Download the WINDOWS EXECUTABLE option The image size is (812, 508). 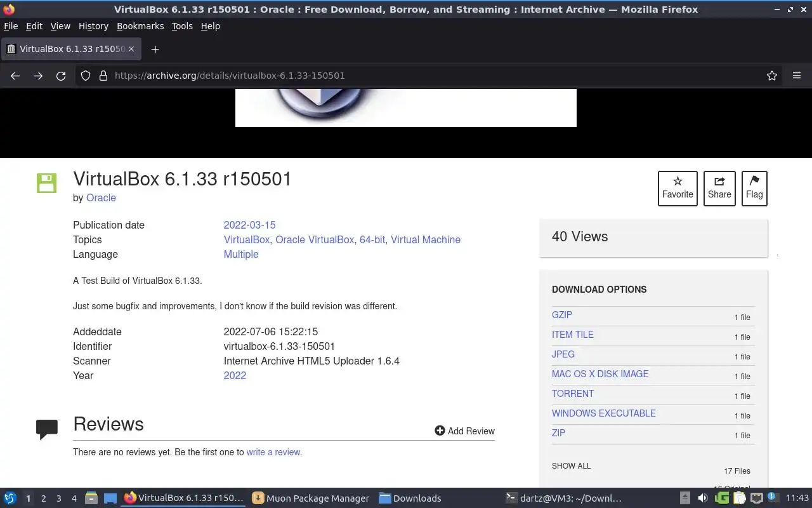click(x=604, y=413)
